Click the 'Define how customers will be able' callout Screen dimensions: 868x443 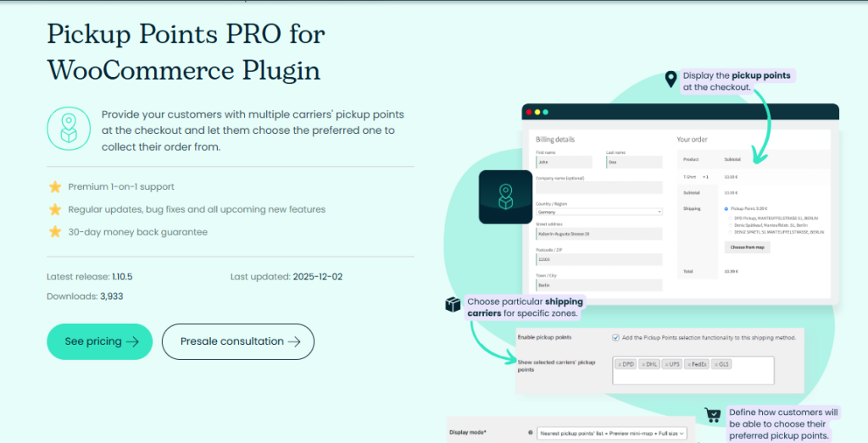click(783, 424)
